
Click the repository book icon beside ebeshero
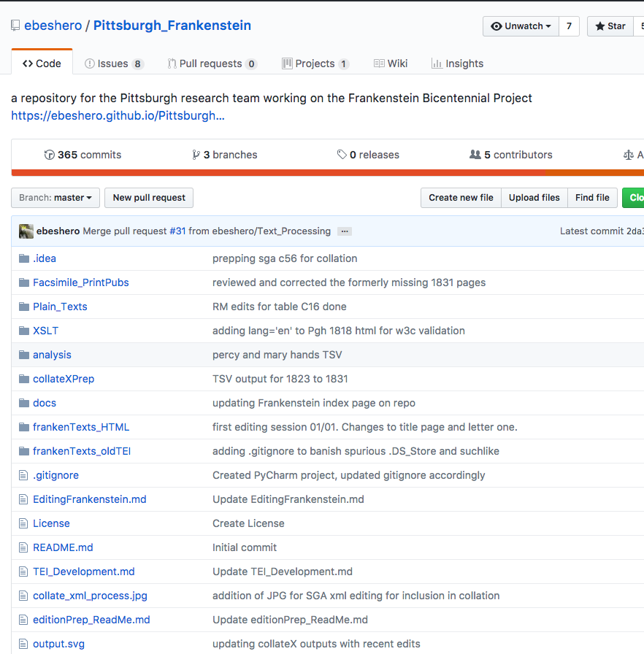[x=15, y=26]
